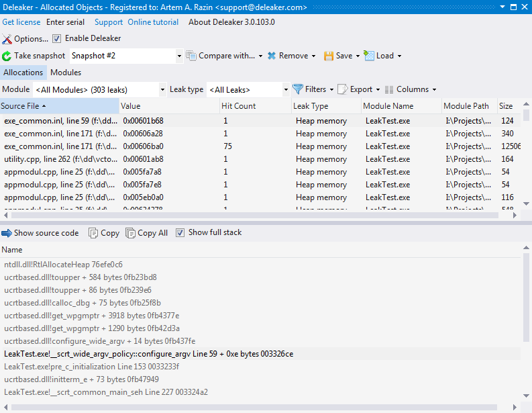Switch to the Modules tab
The width and height of the screenshot is (532, 413).
pyautogui.click(x=66, y=73)
